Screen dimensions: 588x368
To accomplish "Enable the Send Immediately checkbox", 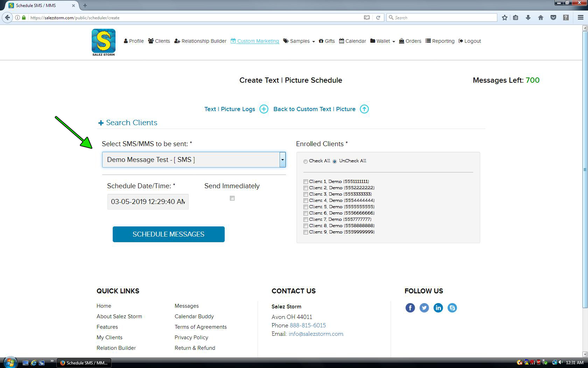I will (232, 198).
